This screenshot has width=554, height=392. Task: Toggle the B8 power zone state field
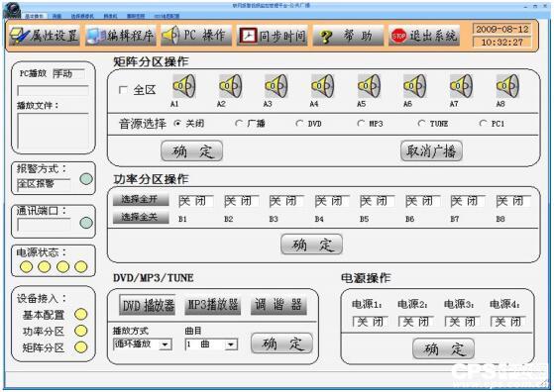click(513, 201)
